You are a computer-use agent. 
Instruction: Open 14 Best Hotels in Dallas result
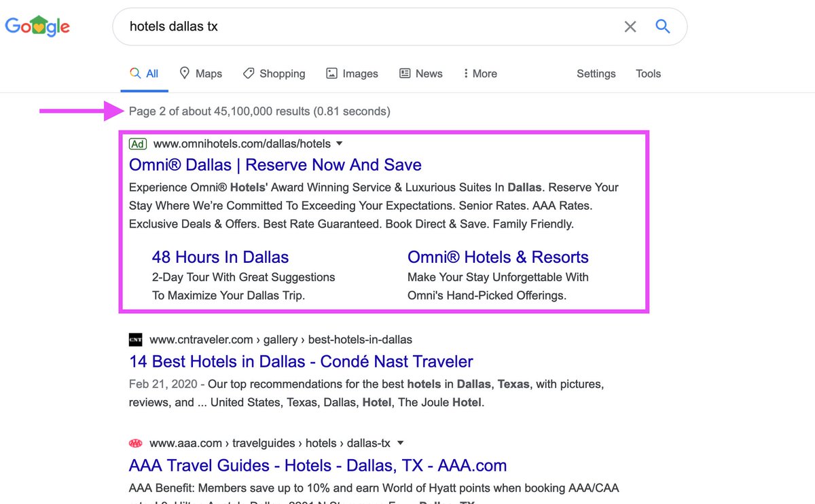(x=301, y=361)
